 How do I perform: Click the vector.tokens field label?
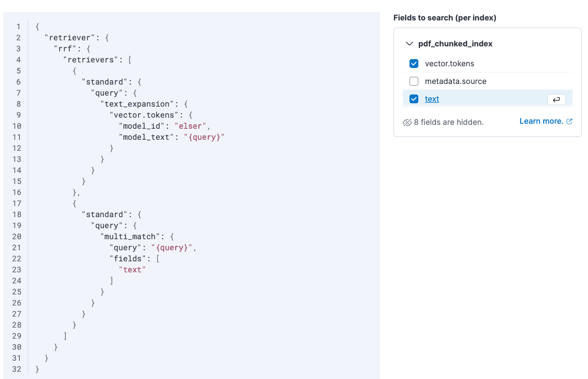point(449,64)
